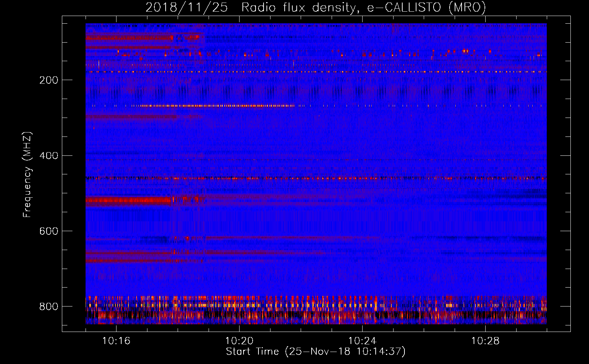Click the 10:24 time tick label

pos(363,341)
